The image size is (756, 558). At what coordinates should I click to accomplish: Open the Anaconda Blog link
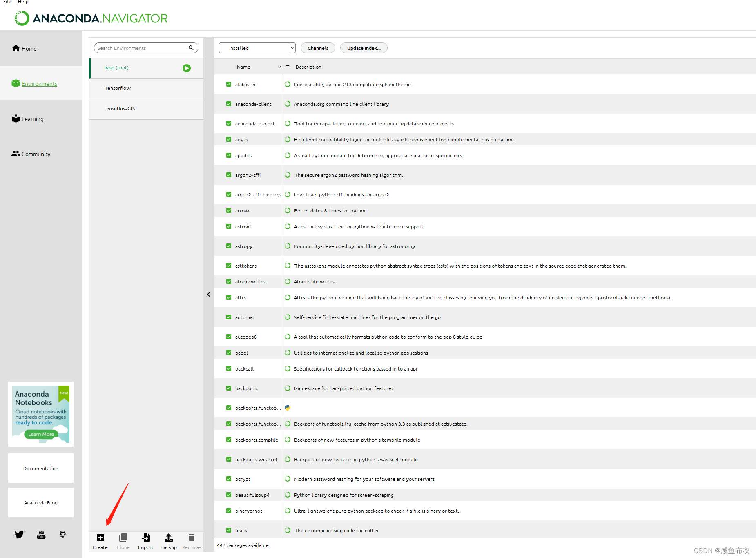click(41, 502)
